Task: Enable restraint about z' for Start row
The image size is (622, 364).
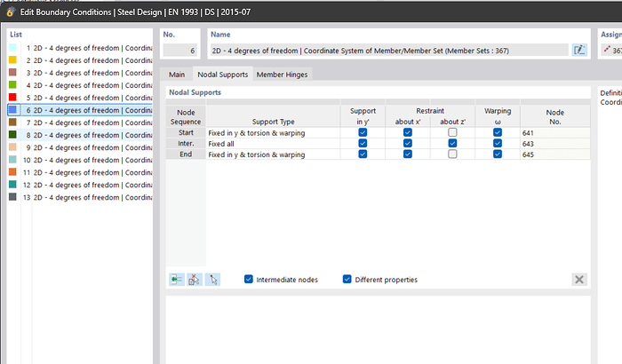Action: pos(452,132)
